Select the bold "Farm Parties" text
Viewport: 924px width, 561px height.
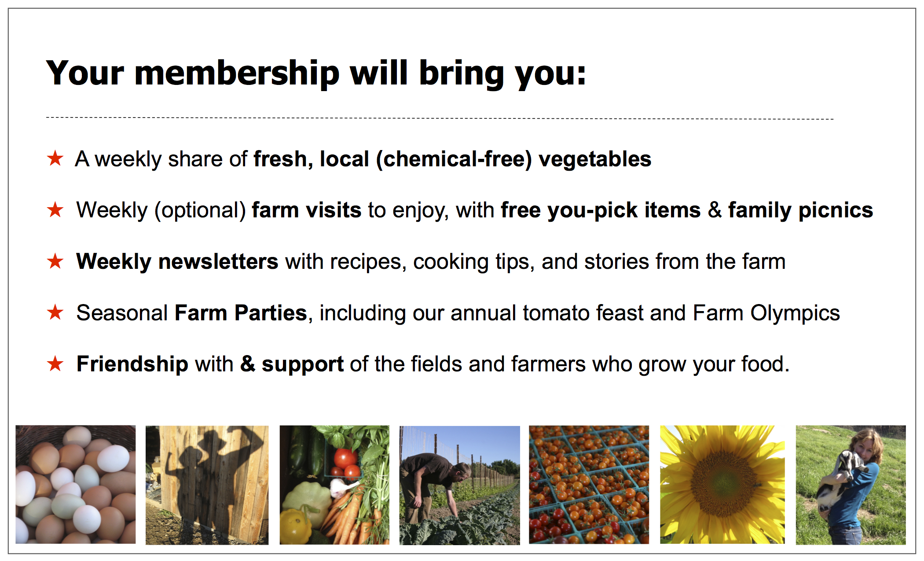click(x=241, y=313)
